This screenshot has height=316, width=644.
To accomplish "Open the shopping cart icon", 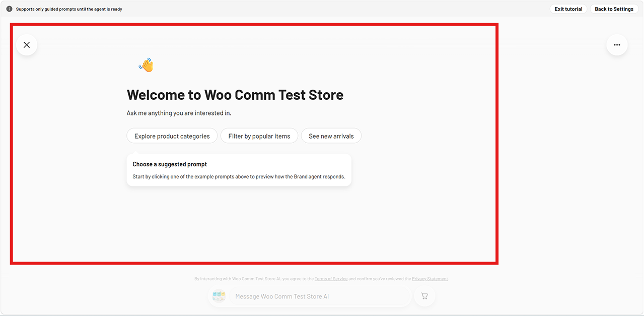I will (424, 296).
